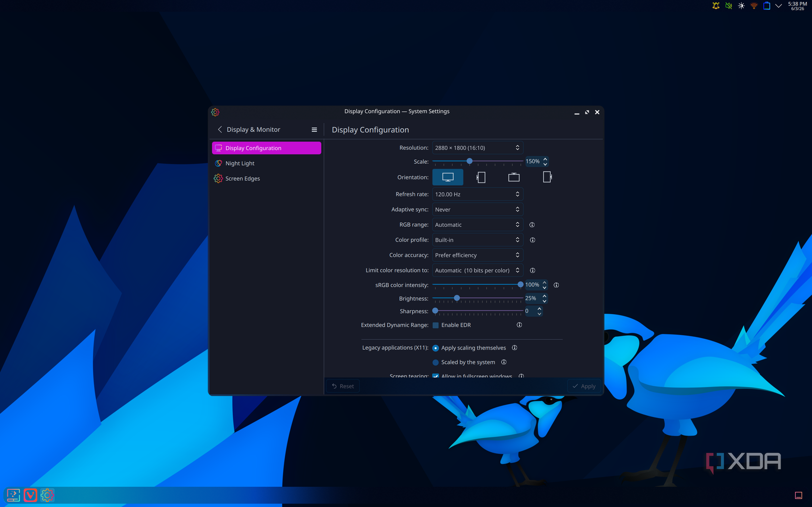Open notifications bell in system tray
This screenshot has height=507, width=812.
[x=716, y=6]
